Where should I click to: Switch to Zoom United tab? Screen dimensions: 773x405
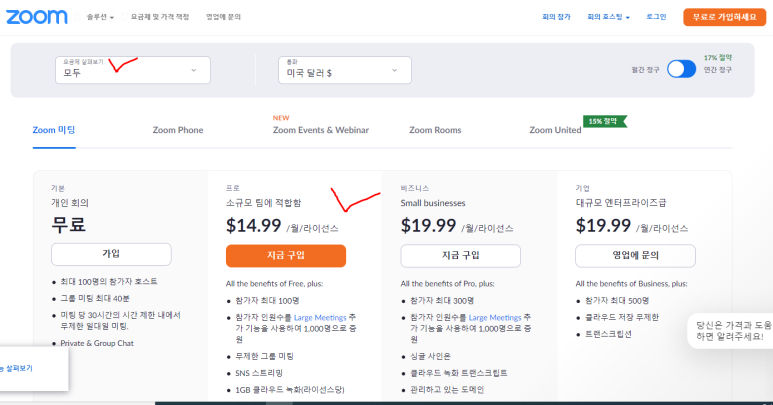click(x=555, y=130)
